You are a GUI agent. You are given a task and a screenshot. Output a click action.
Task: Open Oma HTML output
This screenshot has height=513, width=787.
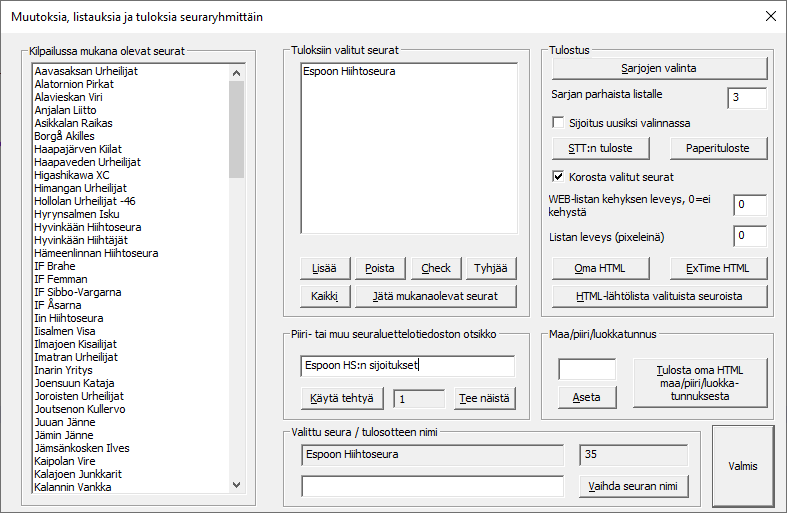point(601,268)
